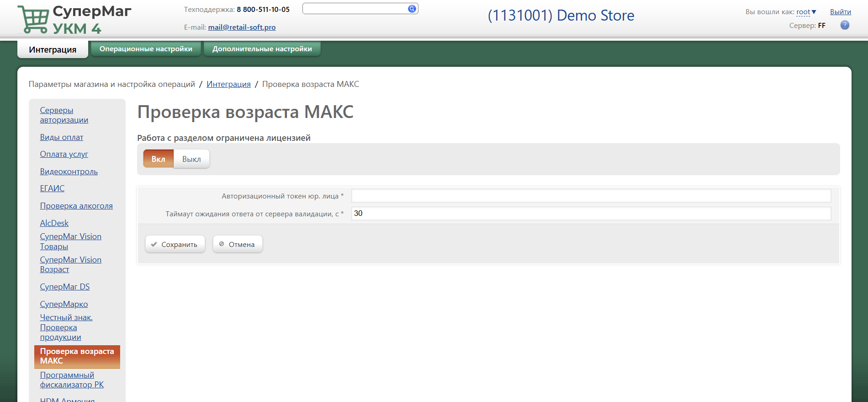Focus the Авторизационный токен юр. лица field
868x402 pixels.
(591, 196)
